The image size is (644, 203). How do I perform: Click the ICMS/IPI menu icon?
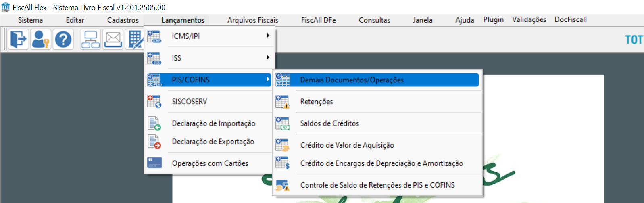pyautogui.click(x=154, y=36)
